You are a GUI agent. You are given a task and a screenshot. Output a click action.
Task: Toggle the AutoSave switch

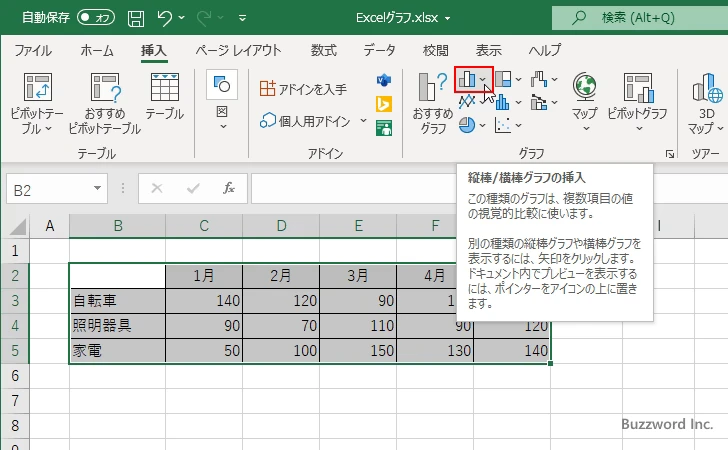point(96,18)
